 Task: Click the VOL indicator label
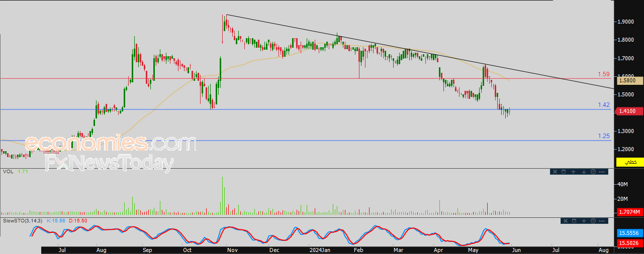[8, 172]
